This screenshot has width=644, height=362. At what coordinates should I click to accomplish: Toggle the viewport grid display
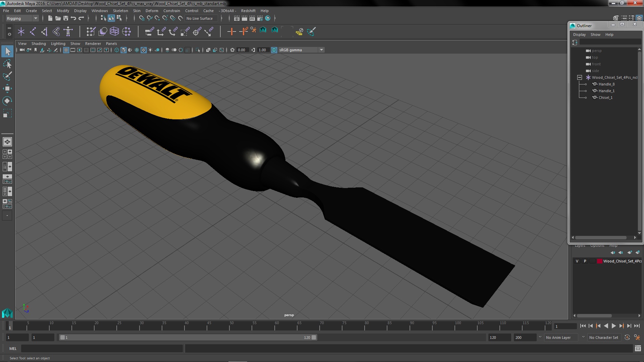tap(66, 50)
